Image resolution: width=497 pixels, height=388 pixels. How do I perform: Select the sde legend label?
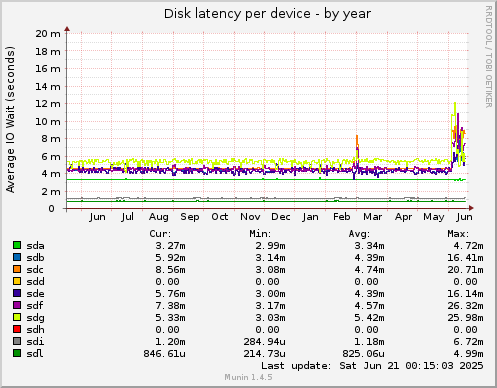coord(35,294)
